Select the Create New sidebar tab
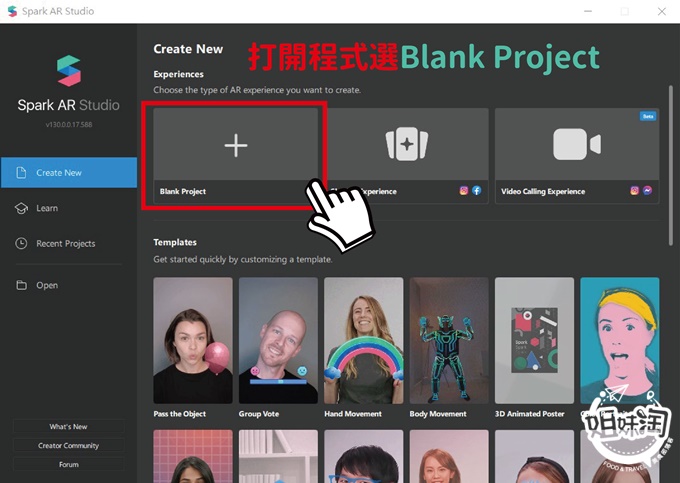This screenshot has width=680, height=483. [69, 173]
